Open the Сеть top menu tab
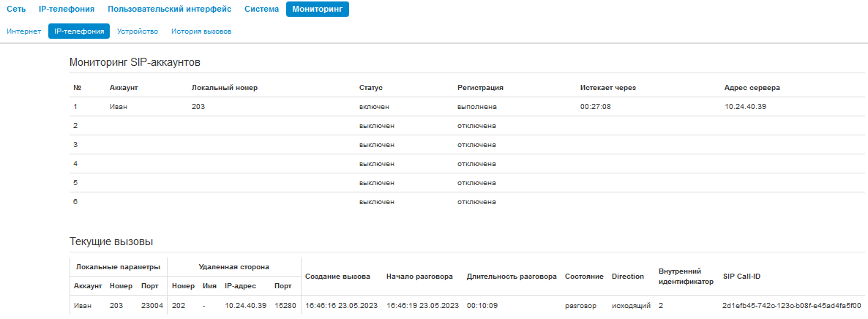Viewport: 868px width, 319px height. (15, 10)
